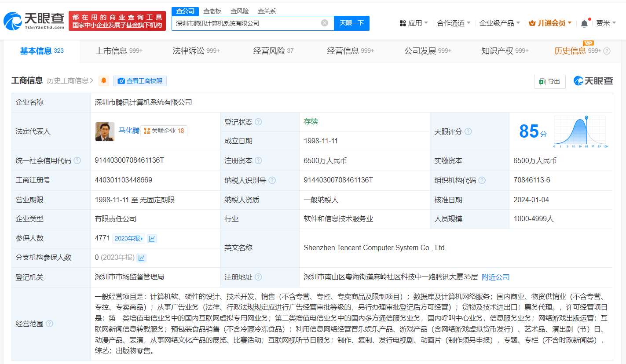This screenshot has width=626, height=364.
Task: Switch to the 查公司 search tab
Action: pyautogui.click(x=185, y=11)
